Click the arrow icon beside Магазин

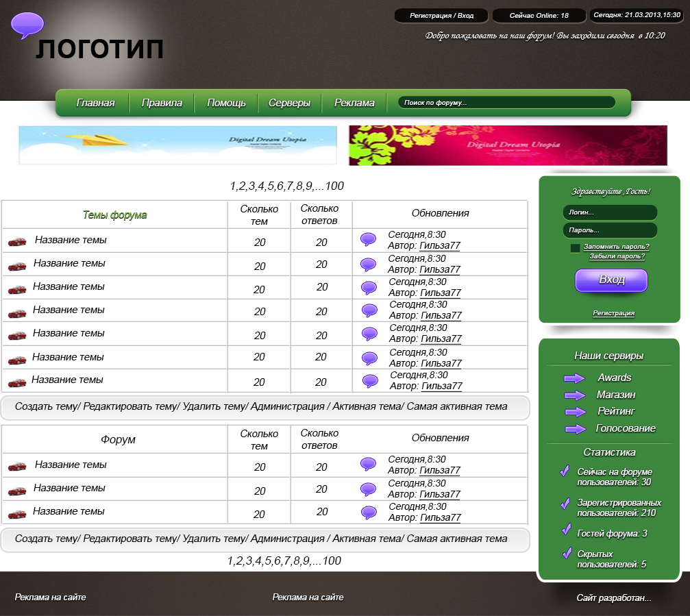tap(574, 395)
